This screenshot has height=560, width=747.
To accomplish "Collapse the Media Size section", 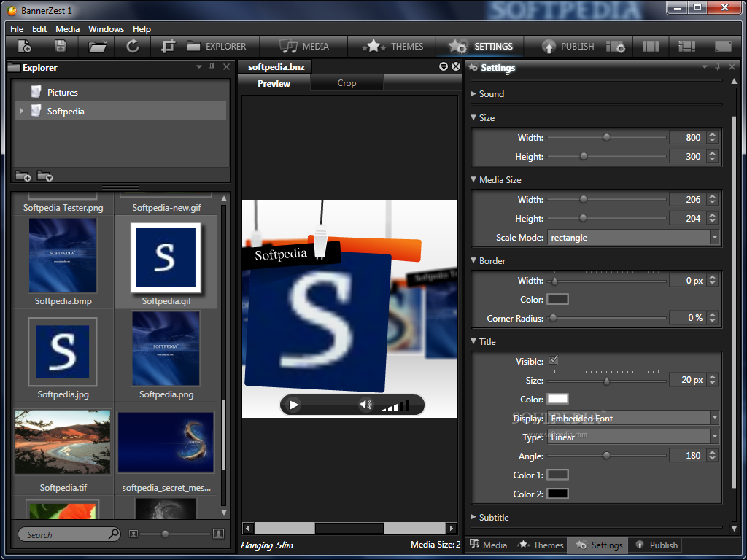I will 473,179.
